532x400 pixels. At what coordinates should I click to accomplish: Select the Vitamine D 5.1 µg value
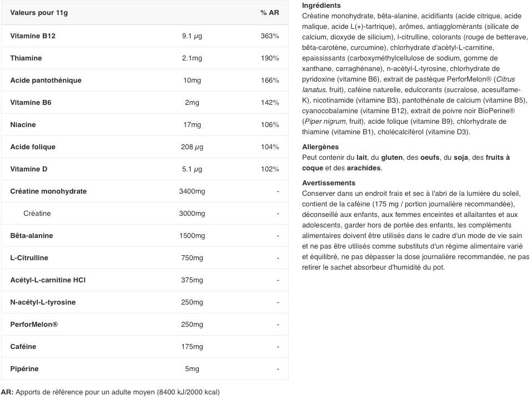click(192, 169)
